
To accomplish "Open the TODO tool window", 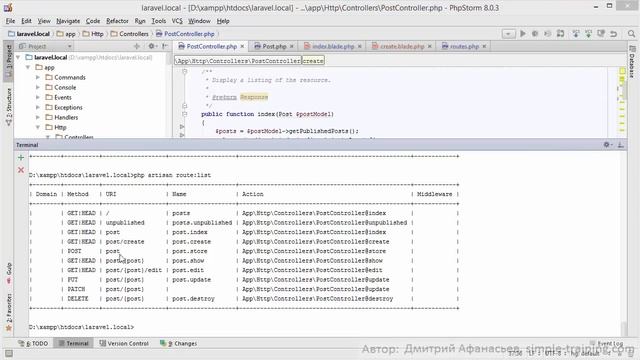I will tap(33, 344).
